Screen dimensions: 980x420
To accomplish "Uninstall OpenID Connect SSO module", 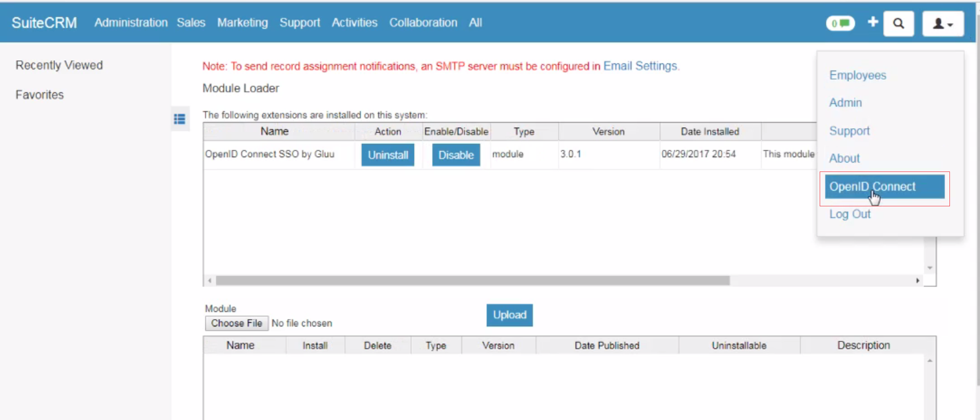I will tap(388, 155).
